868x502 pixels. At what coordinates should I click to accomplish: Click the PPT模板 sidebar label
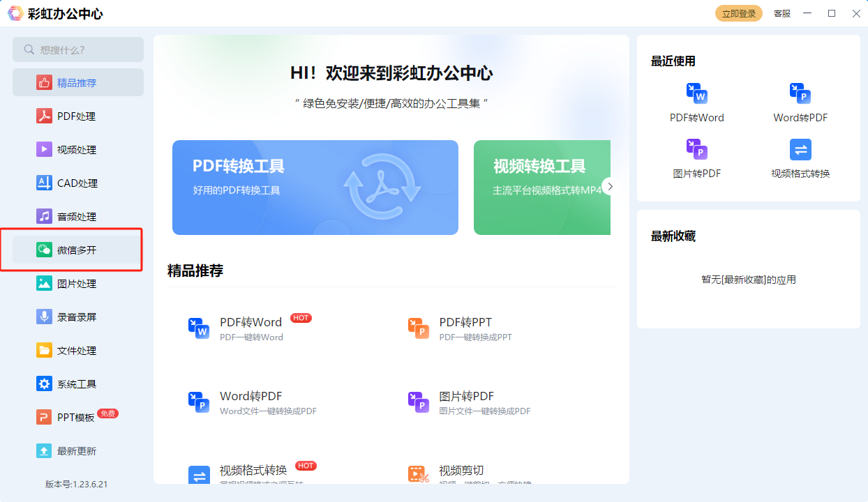pos(76,418)
